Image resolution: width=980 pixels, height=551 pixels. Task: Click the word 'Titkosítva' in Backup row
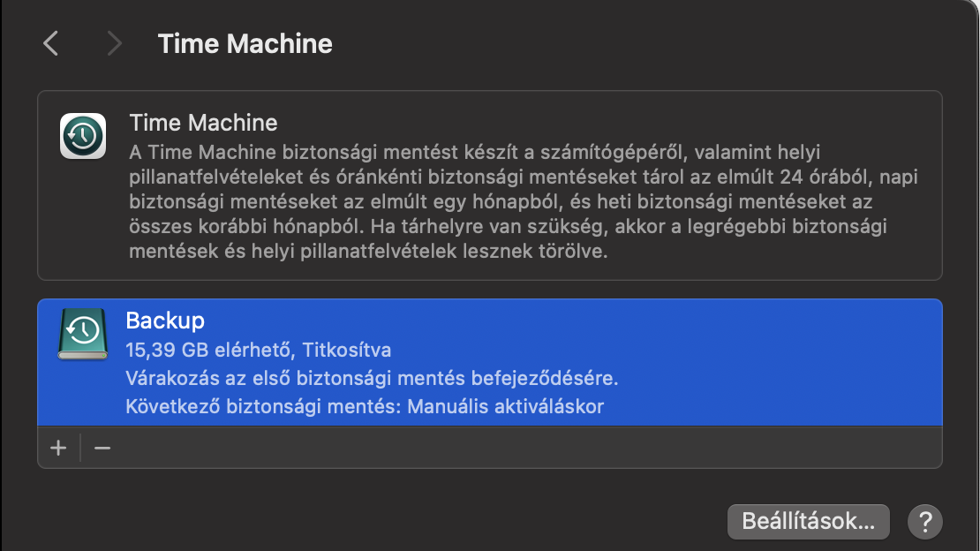click(x=347, y=350)
